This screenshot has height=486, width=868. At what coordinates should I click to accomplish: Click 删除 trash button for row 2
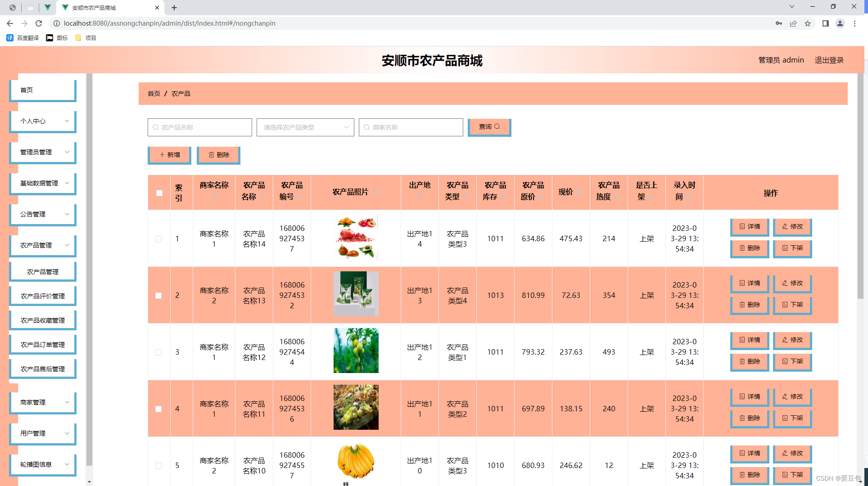click(x=749, y=305)
